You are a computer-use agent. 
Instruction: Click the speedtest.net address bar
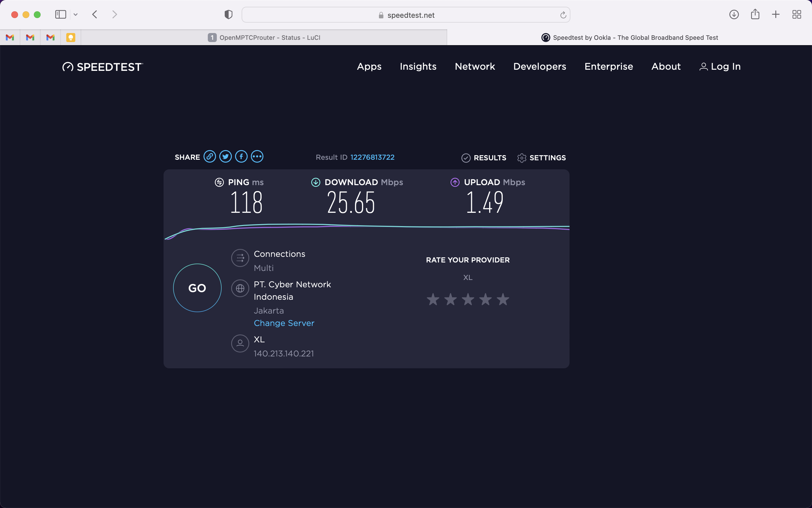[x=406, y=15]
